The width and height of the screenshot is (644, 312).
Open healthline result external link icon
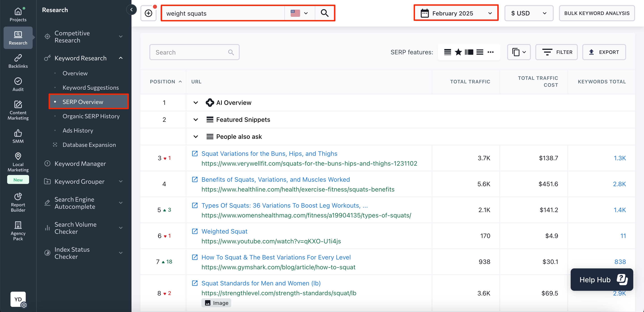[x=195, y=179]
